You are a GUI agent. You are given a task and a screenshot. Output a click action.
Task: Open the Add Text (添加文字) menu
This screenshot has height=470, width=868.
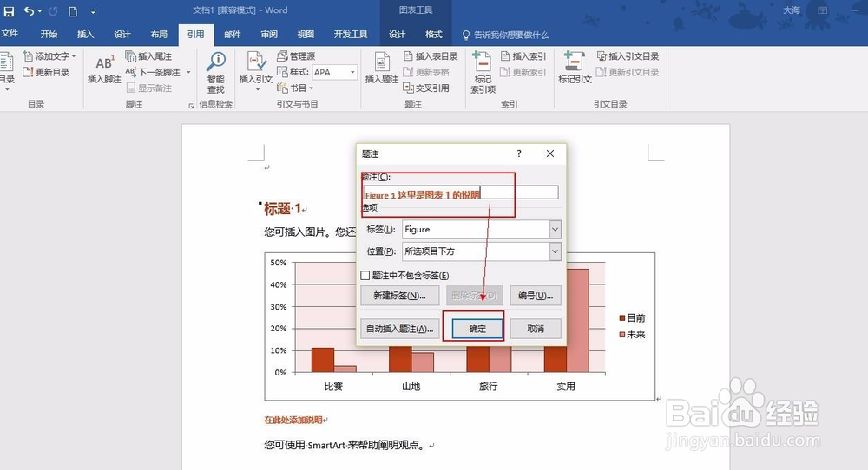click(x=49, y=56)
